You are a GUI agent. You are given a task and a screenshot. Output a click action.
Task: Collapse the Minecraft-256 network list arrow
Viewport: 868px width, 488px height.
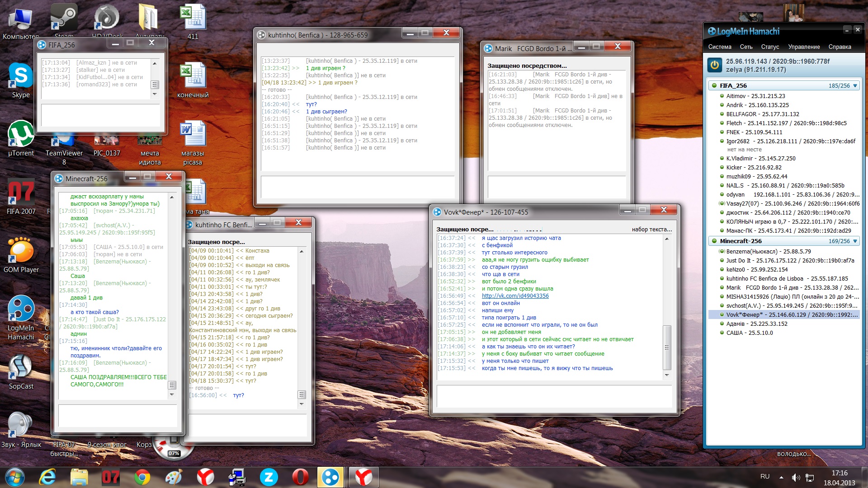855,241
